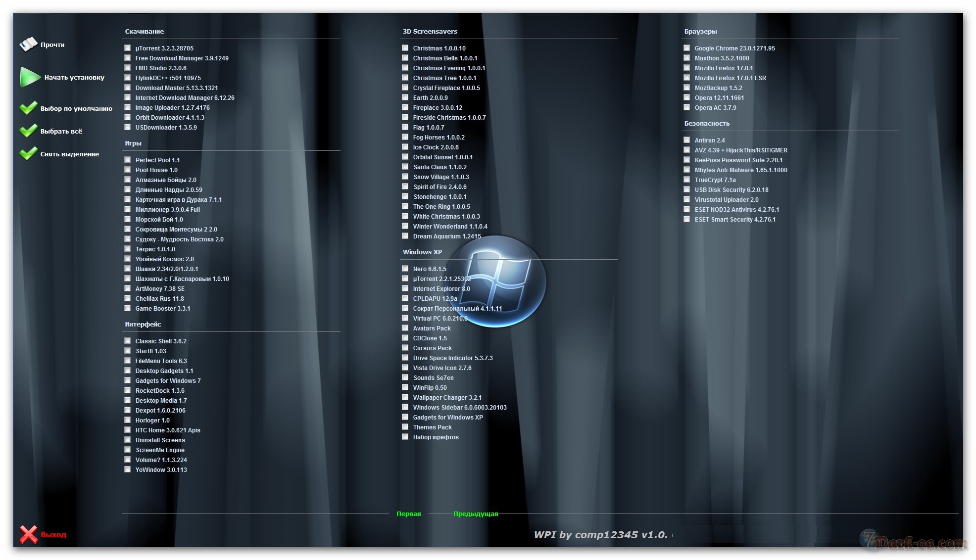Click the Crystal Fireplace 1.0.0.5 label

[x=446, y=88]
